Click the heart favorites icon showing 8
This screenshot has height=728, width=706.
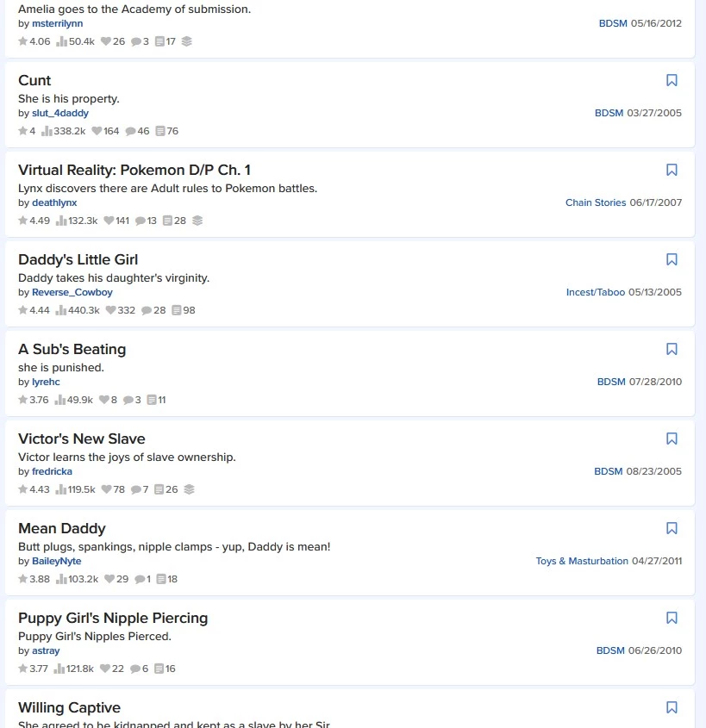(x=104, y=400)
